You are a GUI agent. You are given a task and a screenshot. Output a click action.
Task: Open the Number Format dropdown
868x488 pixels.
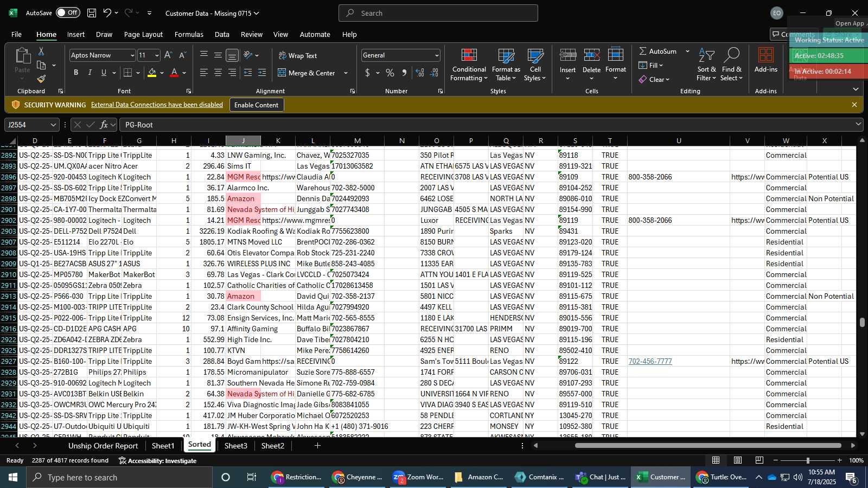(437, 55)
